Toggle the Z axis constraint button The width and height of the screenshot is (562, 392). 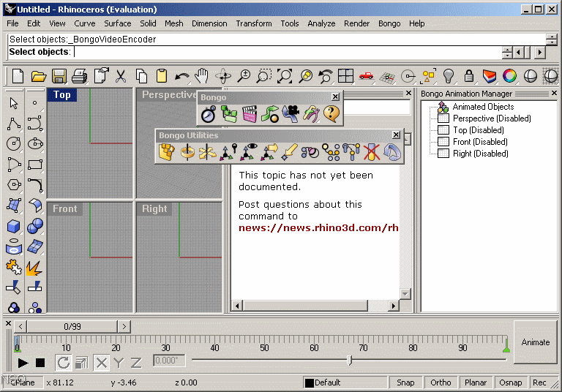tap(136, 363)
